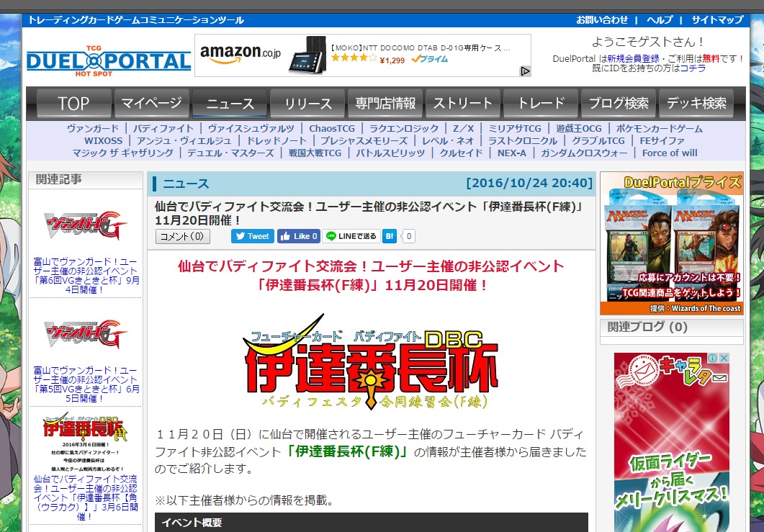
Task: Open Z/X category link
Action: (x=463, y=129)
